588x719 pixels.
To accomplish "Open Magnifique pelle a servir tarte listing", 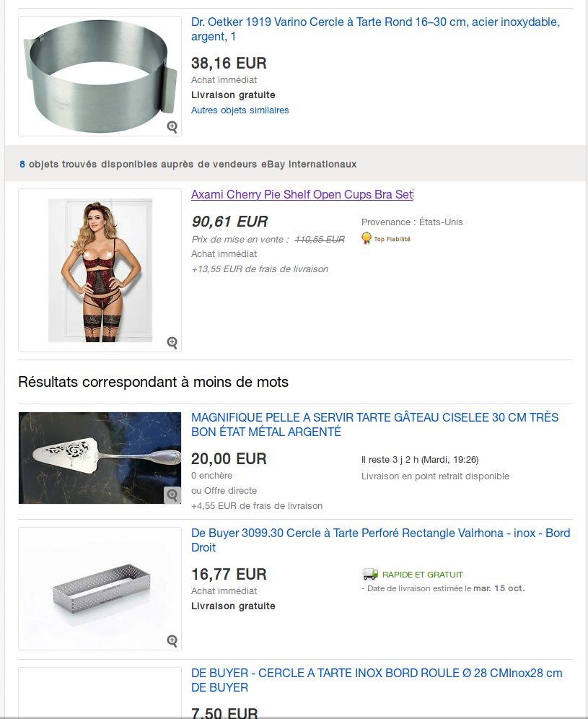I will point(375,424).
